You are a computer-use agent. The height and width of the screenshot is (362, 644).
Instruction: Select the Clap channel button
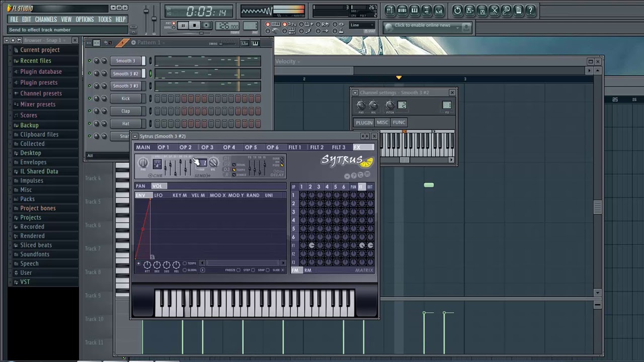[x=126, y=111]
